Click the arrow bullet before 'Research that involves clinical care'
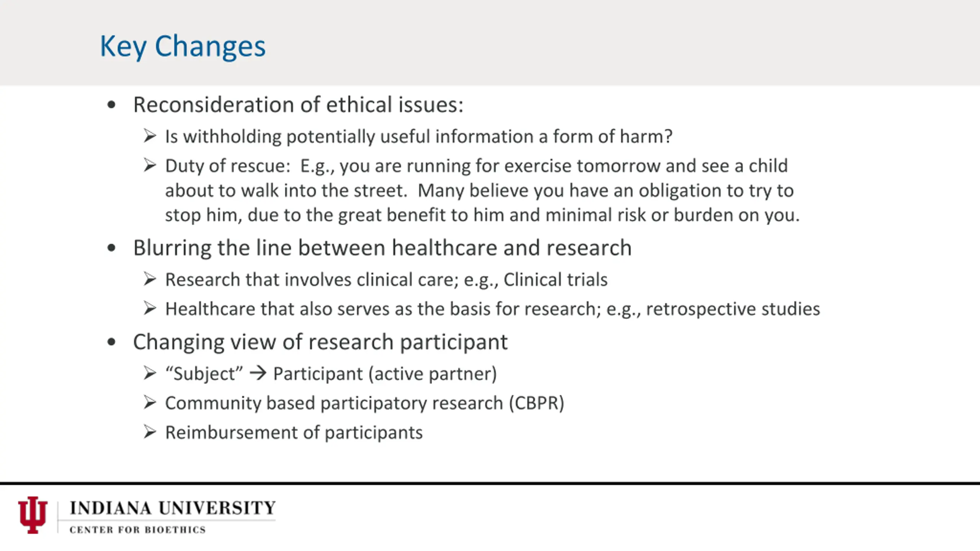The image size is (980, 551). tap(150, 279)
